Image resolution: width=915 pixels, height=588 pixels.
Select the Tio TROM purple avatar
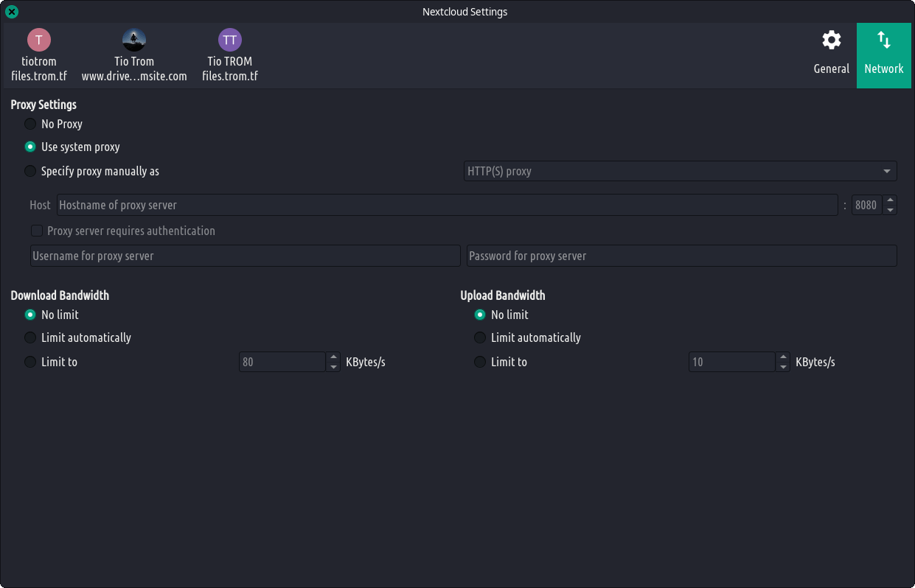coord(230,39)
